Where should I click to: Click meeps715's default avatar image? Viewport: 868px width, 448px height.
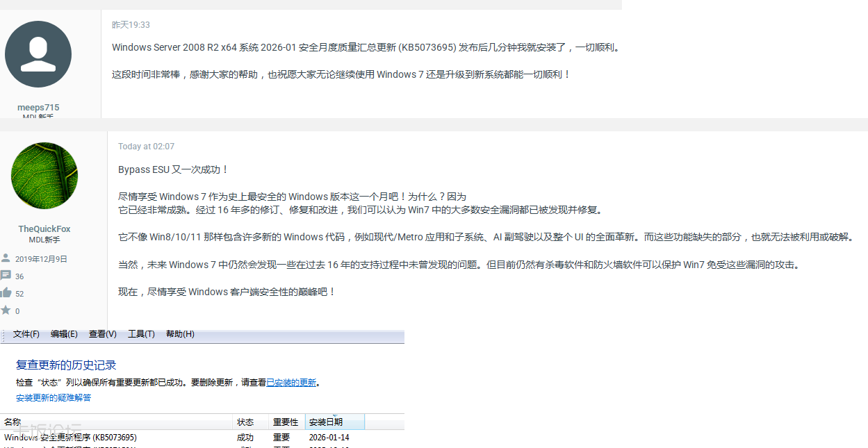point(38,54)
